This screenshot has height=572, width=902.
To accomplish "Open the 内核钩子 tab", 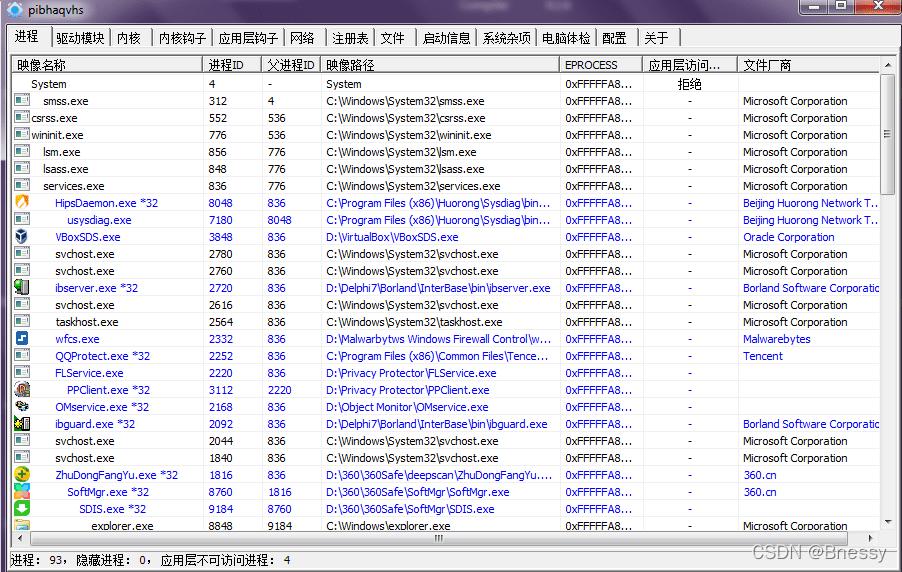I will click(x=182, y=38).
